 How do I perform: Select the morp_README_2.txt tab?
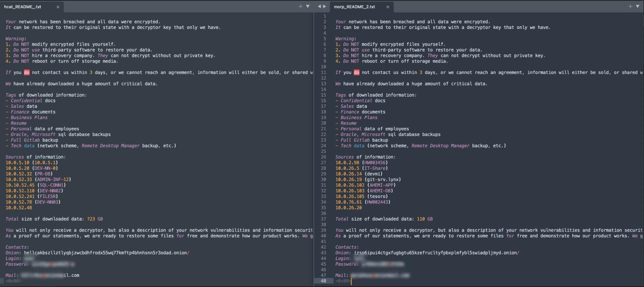click(x=354, y=7)
